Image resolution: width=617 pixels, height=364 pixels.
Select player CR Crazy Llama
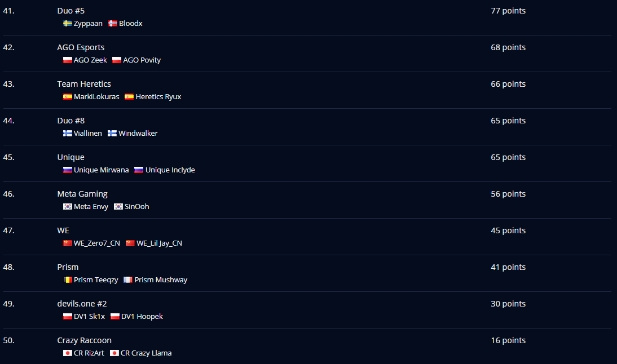click(x=146, y=353)
